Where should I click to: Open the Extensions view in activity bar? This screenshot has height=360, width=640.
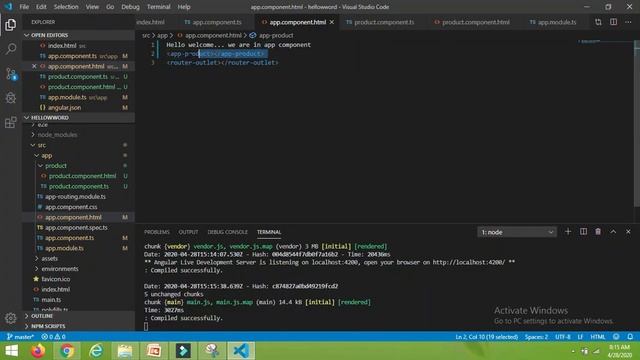tap(11, 122)
